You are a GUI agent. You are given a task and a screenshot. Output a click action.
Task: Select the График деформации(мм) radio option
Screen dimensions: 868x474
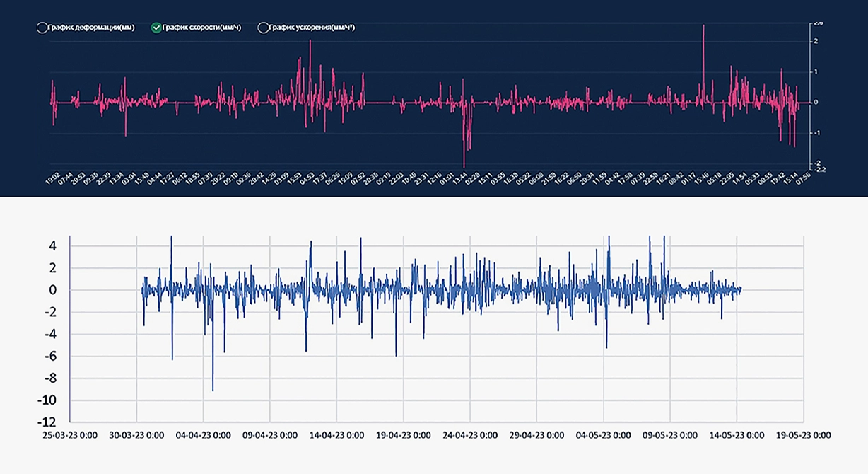[x=42, y=28]
